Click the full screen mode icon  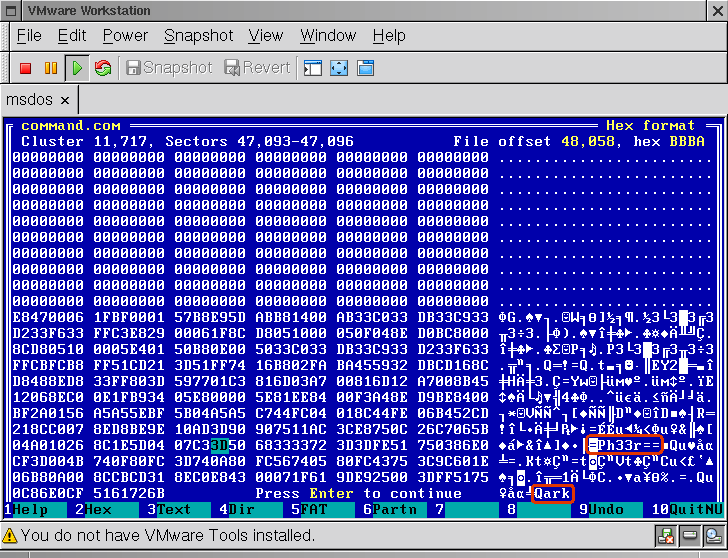tap(339, 68)
